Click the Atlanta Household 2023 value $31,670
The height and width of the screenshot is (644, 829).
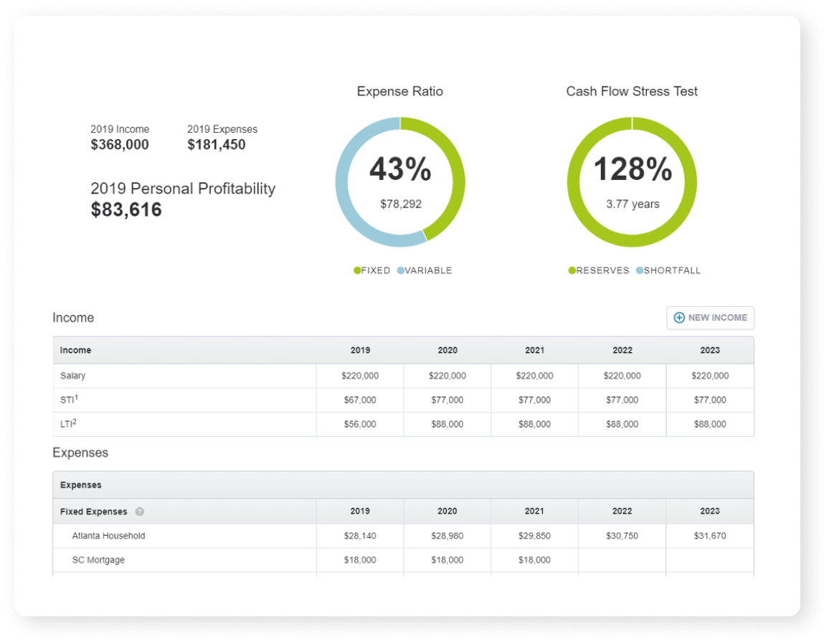709,536
